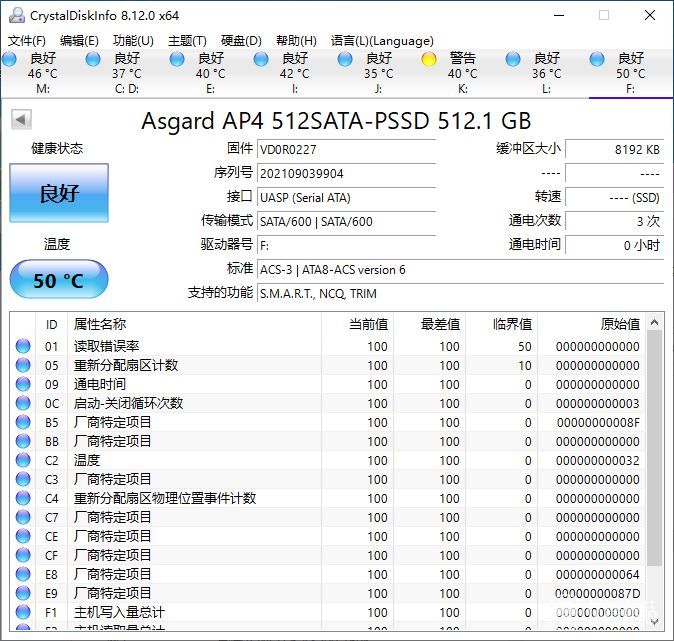Click the 最差值 column header
Screen dimensions: 674x641
429,324
